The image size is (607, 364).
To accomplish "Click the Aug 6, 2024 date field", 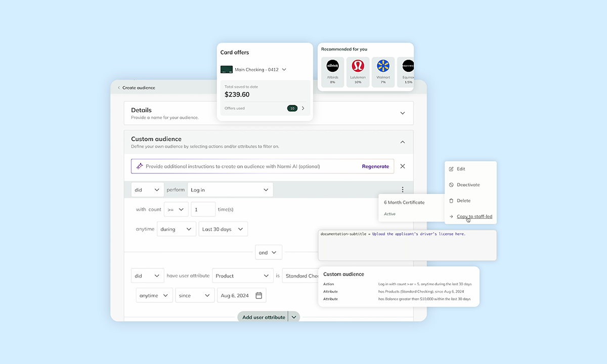I will [241, 295].
